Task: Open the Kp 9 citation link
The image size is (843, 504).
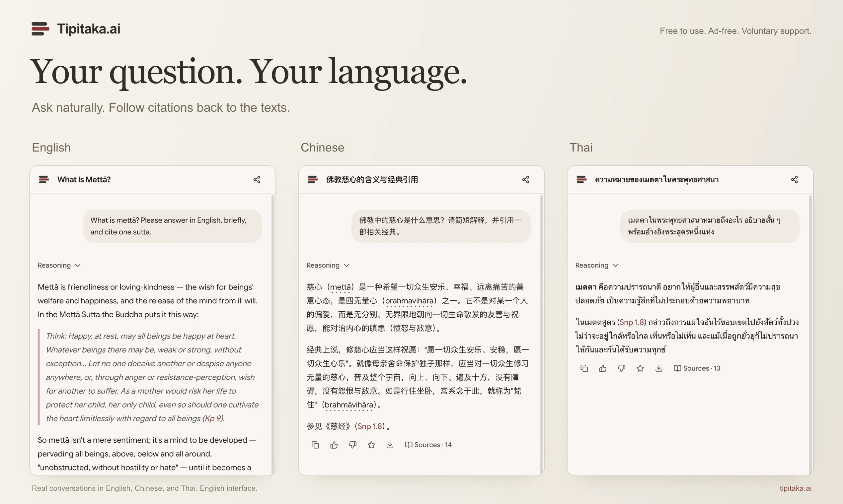Action: point(213,418)
